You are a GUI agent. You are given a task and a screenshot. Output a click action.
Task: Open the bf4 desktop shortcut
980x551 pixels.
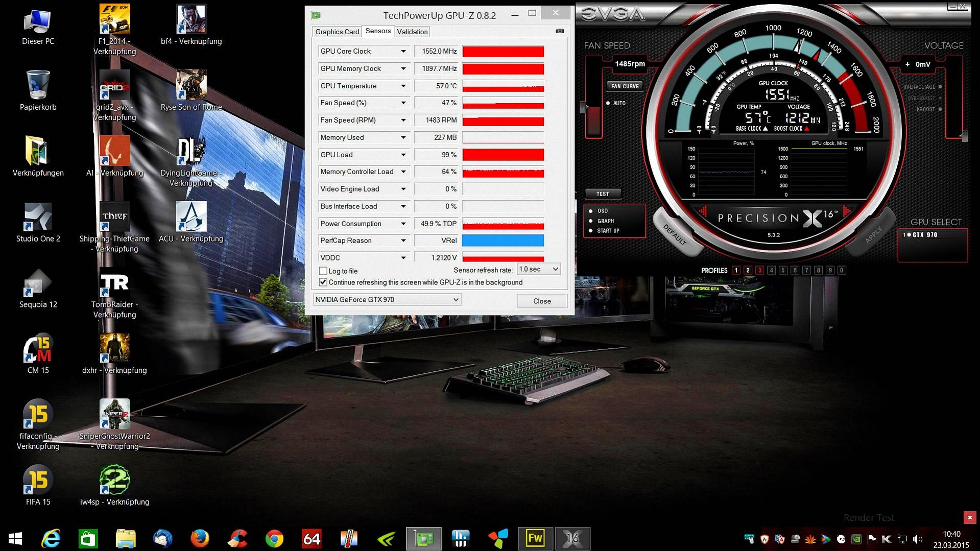191,19
